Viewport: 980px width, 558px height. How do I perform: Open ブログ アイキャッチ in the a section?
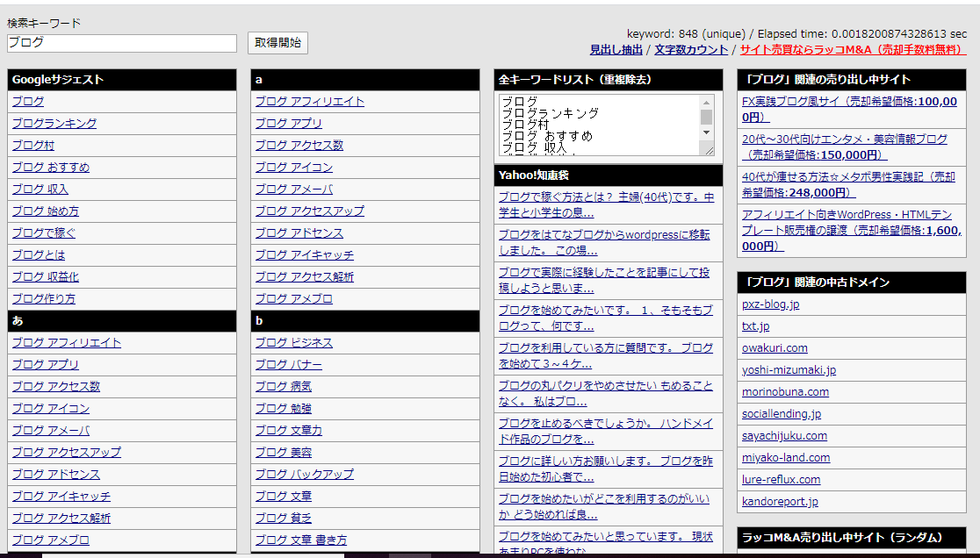(305, 254)
